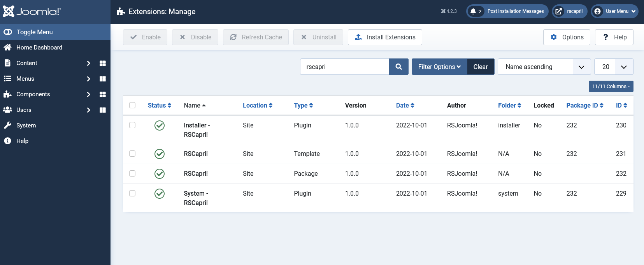Clear the search filter
Image resolution: width=644 pixels, height=265 pixels.
pyautogui.click(x=481, y=67)
